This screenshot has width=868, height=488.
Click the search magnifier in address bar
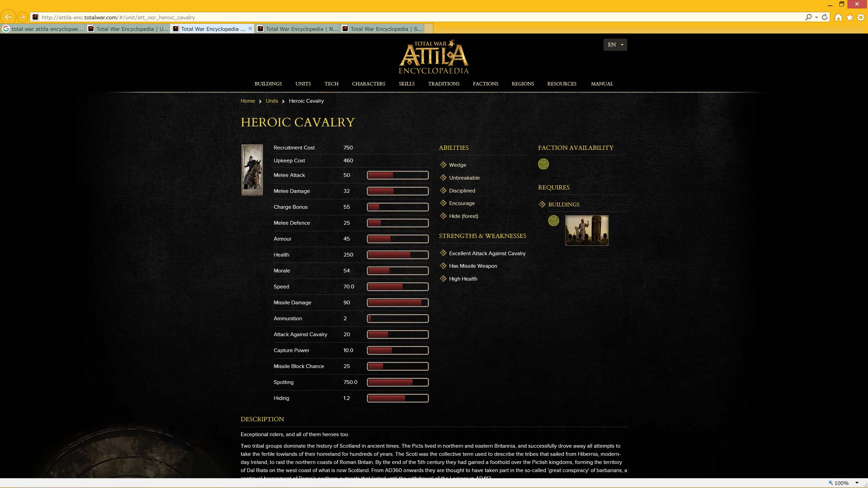[808, 17]
